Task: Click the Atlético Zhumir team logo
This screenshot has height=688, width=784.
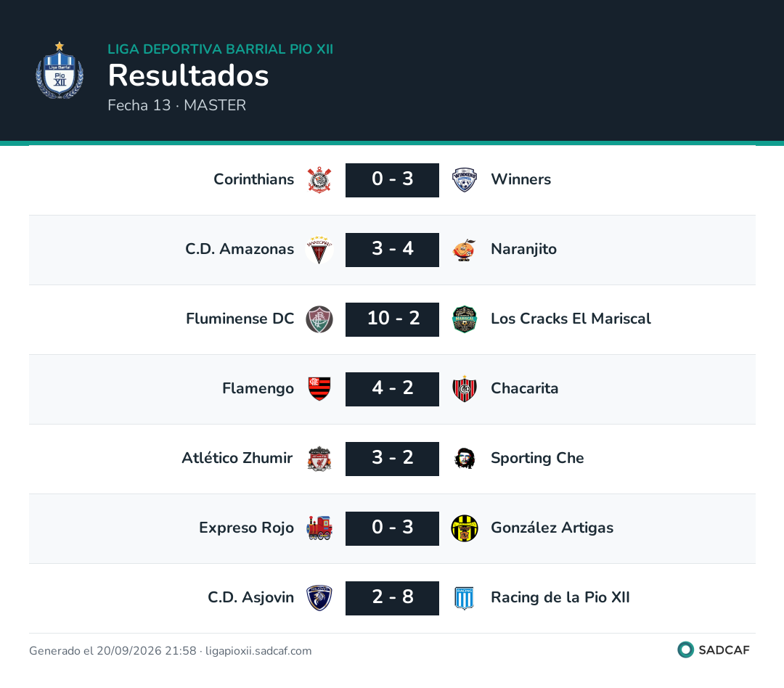Action: pyautogui.click(x=319, y=459)
